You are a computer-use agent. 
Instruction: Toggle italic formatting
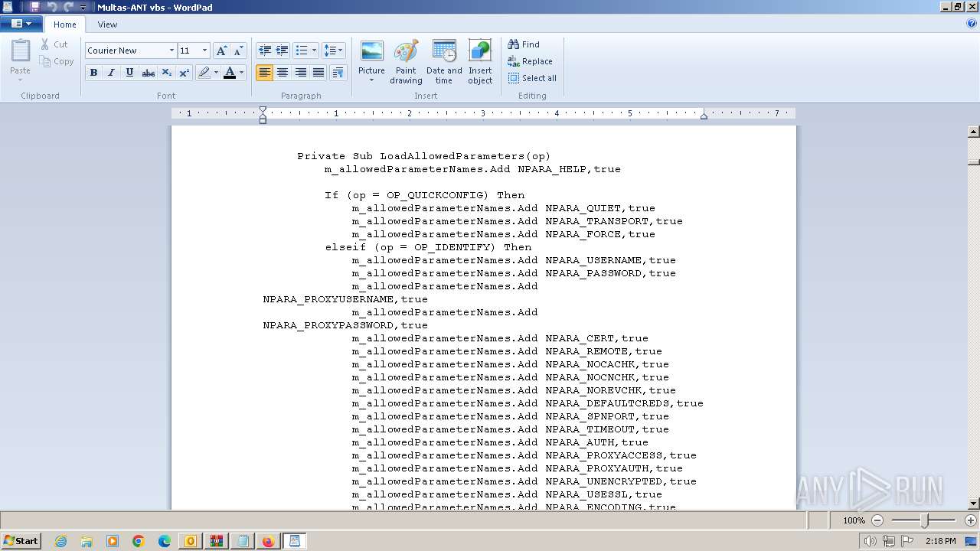[111, 73]
